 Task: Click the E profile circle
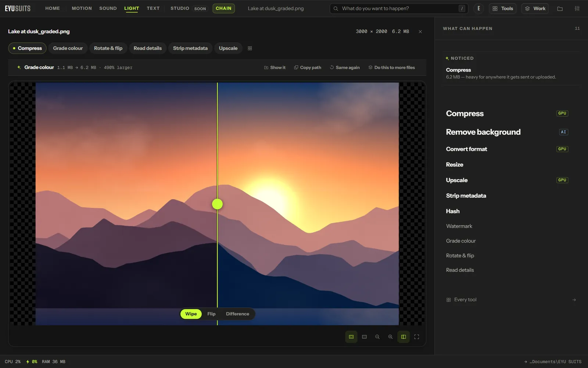coord(478,8)
